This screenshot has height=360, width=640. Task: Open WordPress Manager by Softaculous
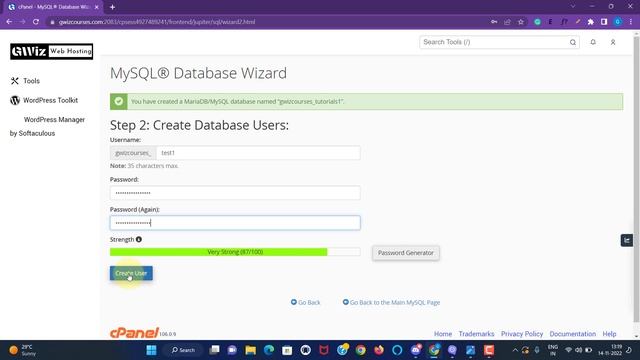tap(47, 126)
